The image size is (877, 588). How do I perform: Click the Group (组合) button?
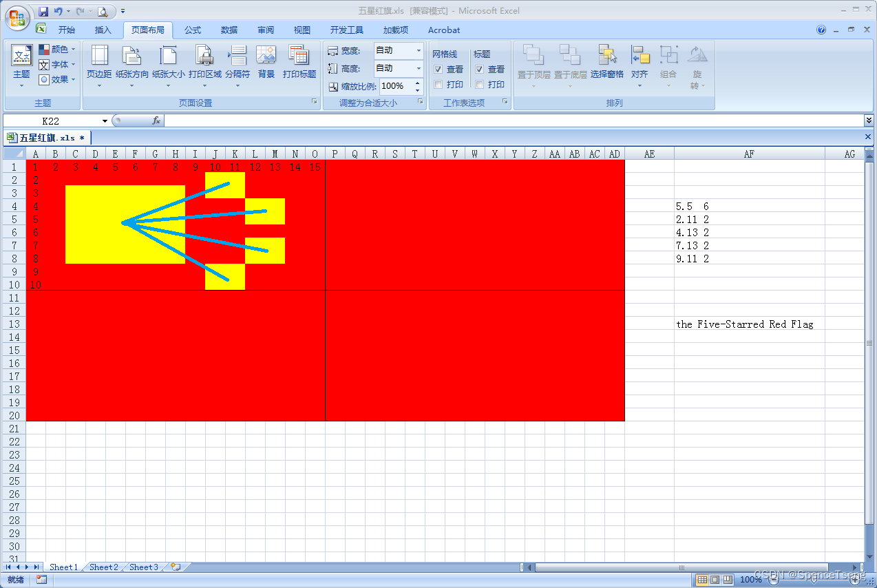[x=668, y=67]
